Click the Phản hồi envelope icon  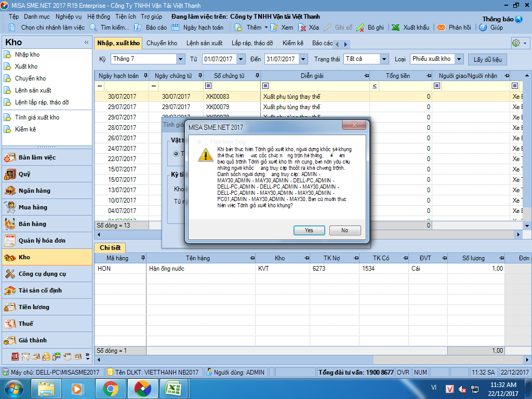tap(441, 28)
